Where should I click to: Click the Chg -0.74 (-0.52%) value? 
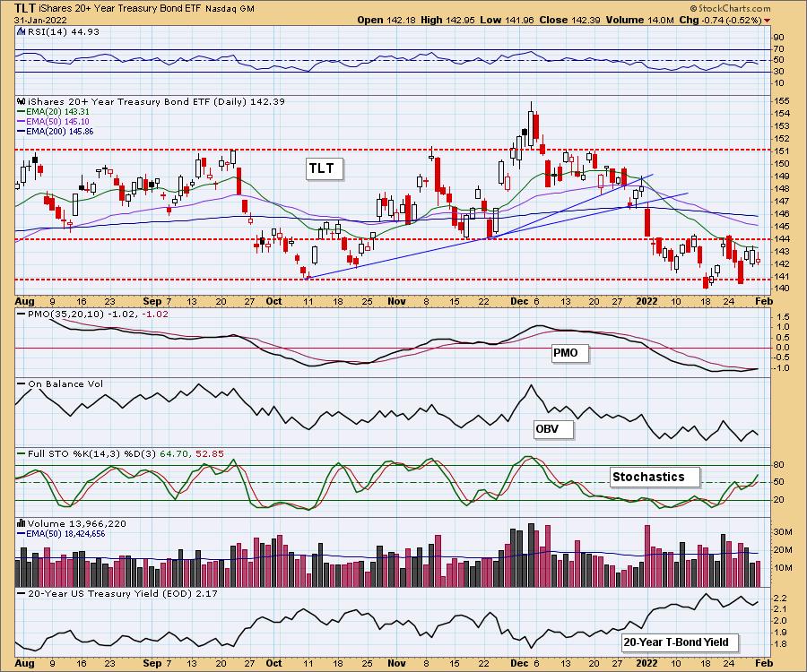click(721, 20)
